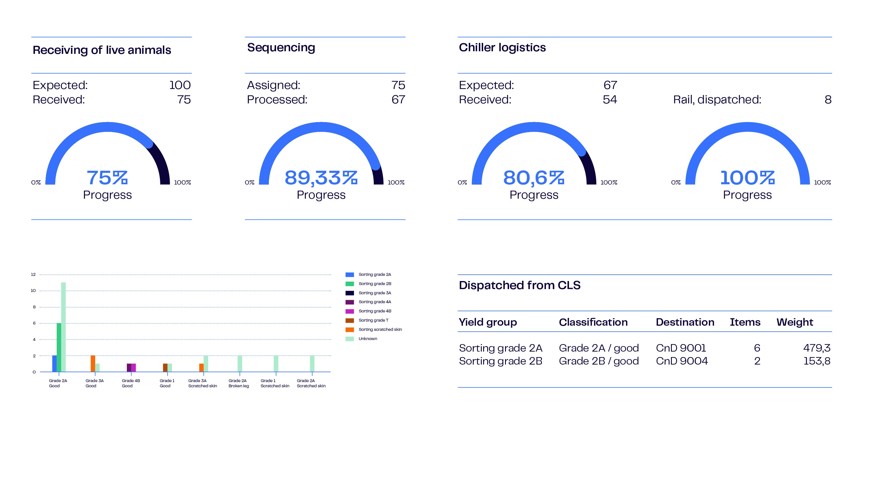Viewport: 872px width, 478px height.
Task: Toggle the Sorting grade 4B legend entry
Action: (x=374, y=311)
